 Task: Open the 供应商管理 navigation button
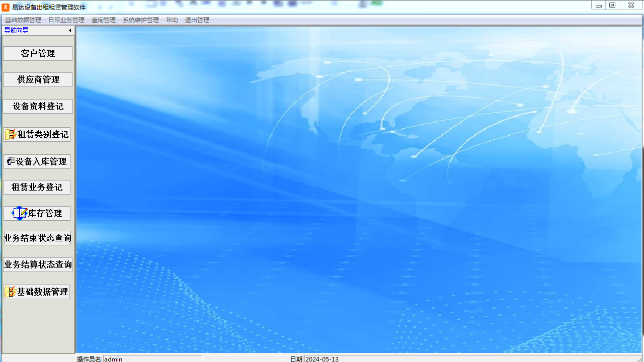[38, 79]
